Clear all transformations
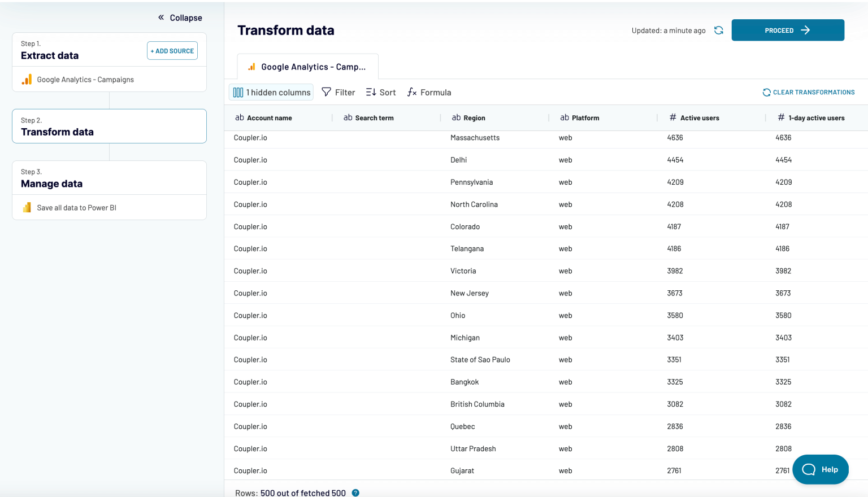The image size is (868, 497). (809, 92)
